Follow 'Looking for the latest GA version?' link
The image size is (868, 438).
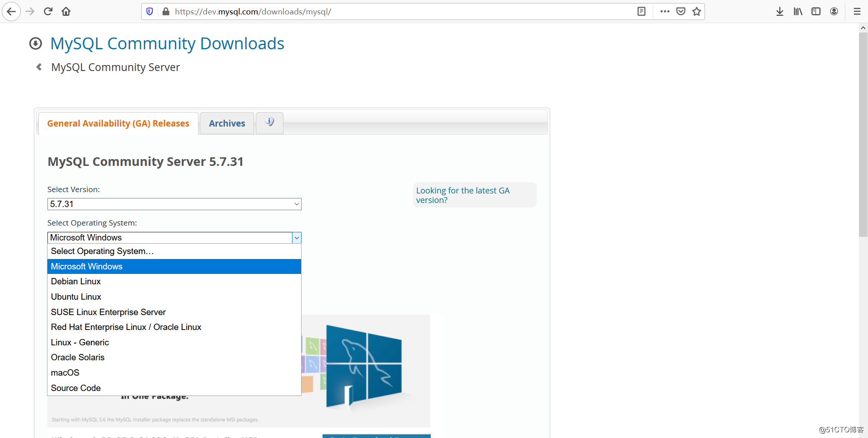[463, 195]
